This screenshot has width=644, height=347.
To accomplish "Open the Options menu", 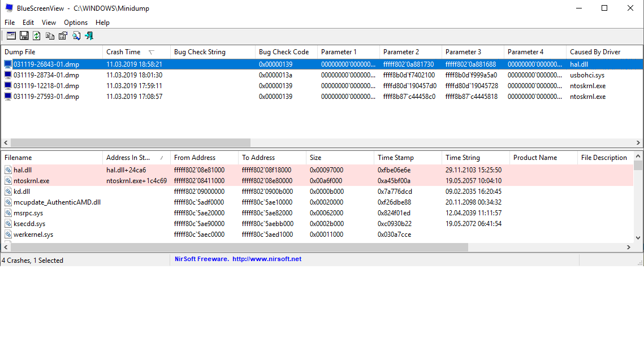I will pos(76,22).
